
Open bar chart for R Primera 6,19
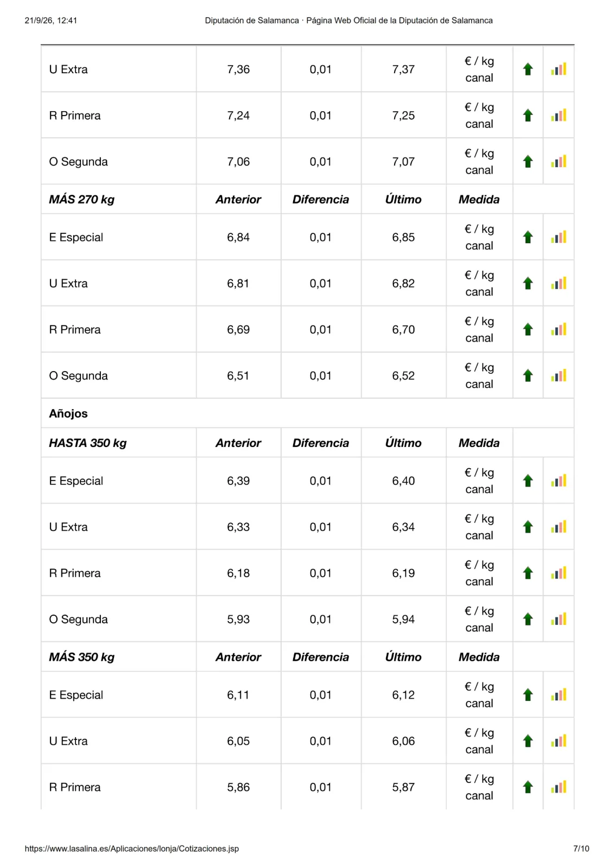click(x=559, y=573)
